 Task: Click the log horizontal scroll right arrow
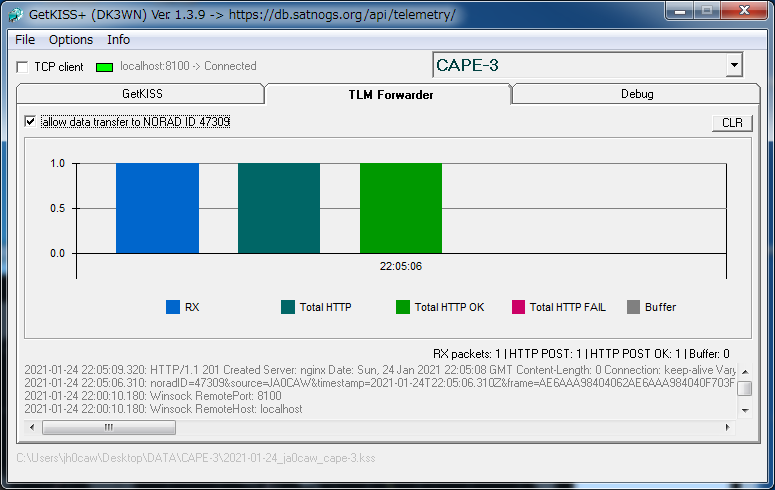pyautogui.click(x=728, y=427)
